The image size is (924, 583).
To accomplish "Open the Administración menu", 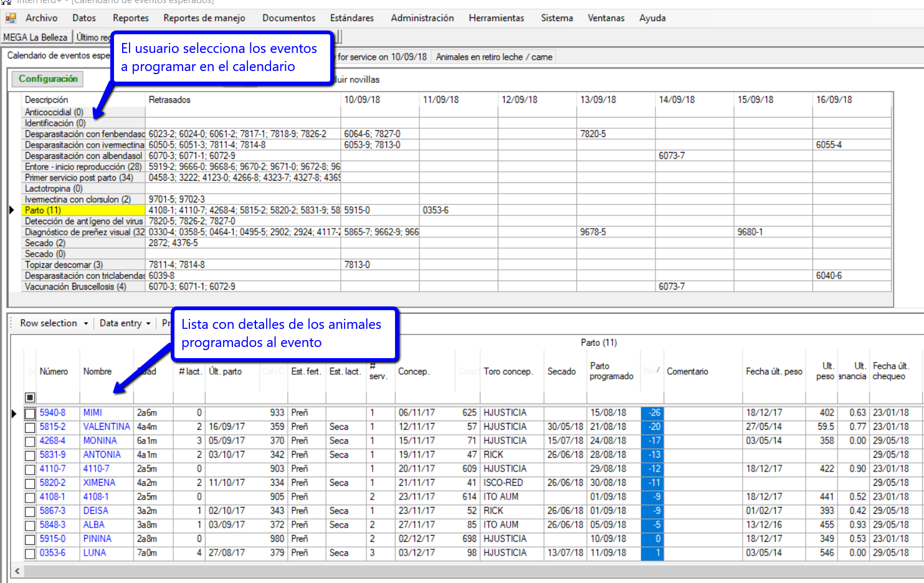I will point(422,18).
